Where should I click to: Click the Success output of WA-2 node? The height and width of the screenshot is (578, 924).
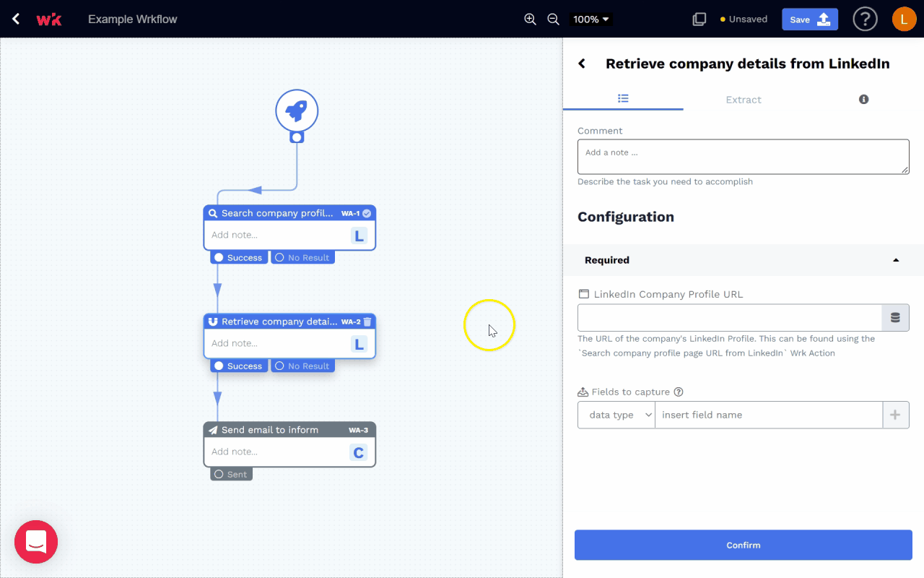click(239, 366)
